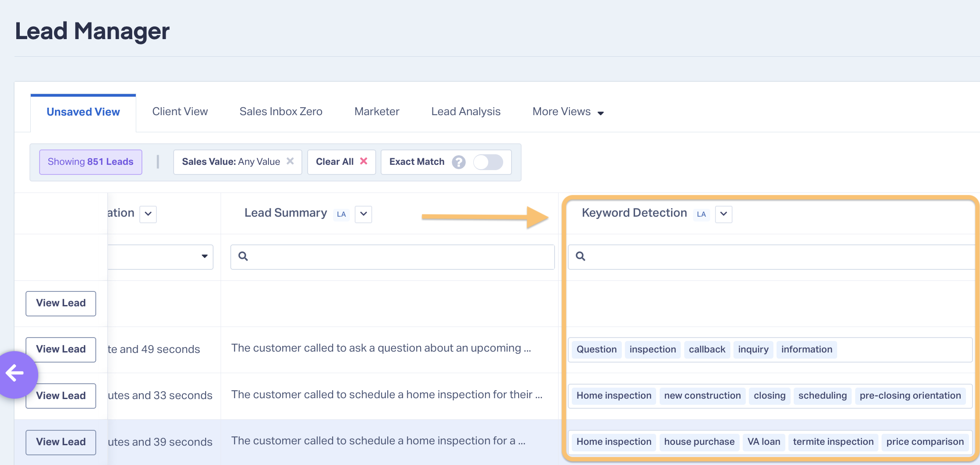980x465 pixels.
Task: Click summary 'schedule a home inspection for their'
Action: pos(387,395)
